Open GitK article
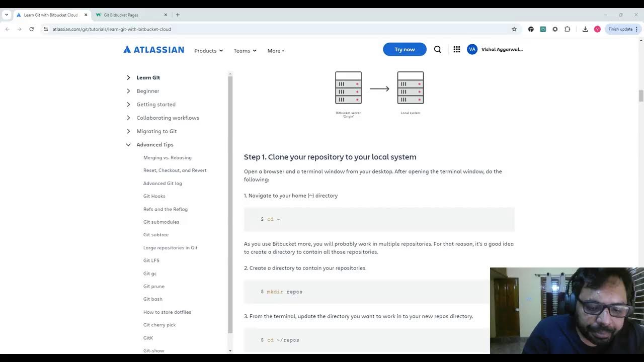This screenshot has height=362, width=644. [148, 338]
